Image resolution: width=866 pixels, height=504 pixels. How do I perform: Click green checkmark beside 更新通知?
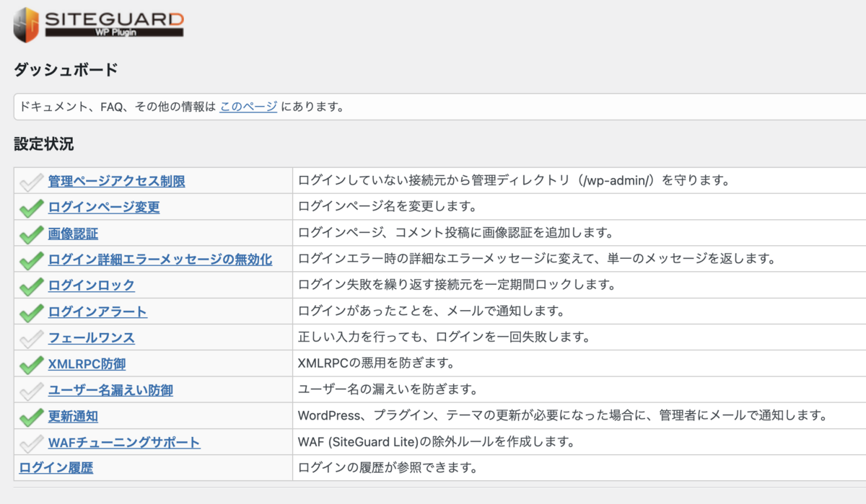tap(31, 416)
